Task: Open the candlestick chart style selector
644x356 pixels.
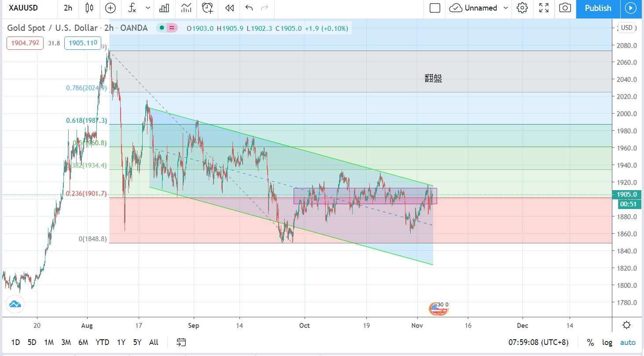Action: click(90, 8)
